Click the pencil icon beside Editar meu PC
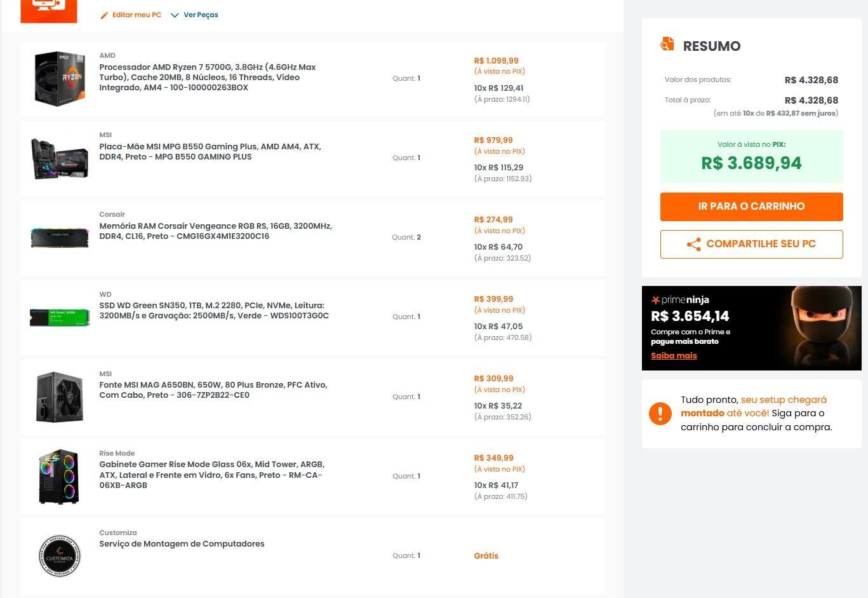The width and height of the screenshot is (868, 598). [x=104, y=15]
